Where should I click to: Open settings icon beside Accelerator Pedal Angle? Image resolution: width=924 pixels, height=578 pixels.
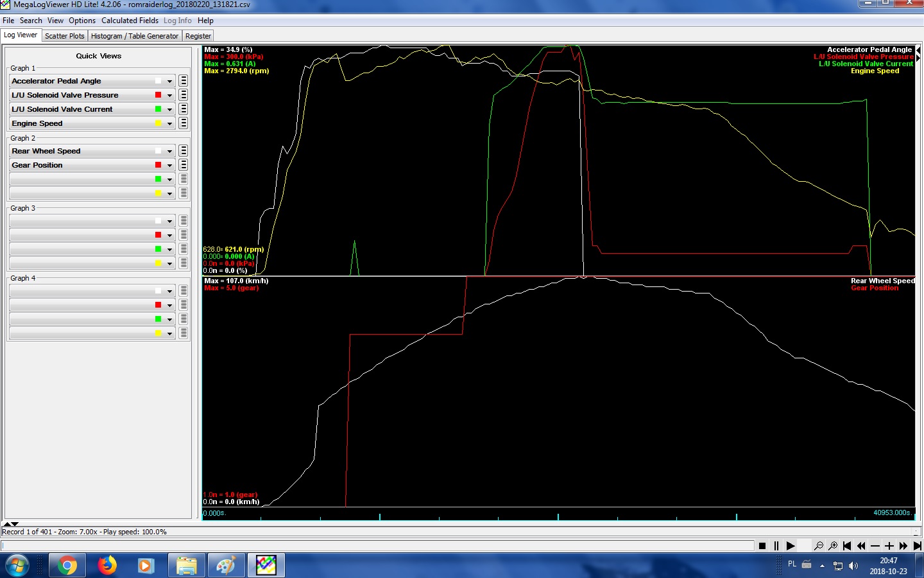tap(184, 81)
